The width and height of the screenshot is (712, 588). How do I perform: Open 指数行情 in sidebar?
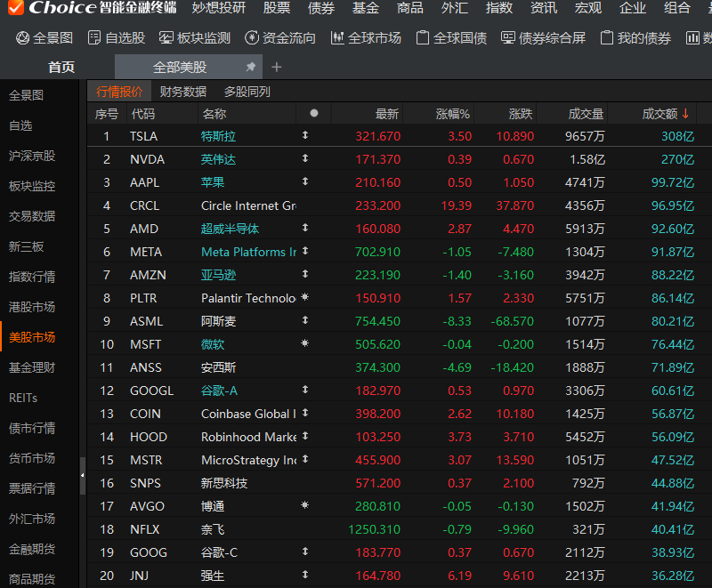click(x=32, y=277)
